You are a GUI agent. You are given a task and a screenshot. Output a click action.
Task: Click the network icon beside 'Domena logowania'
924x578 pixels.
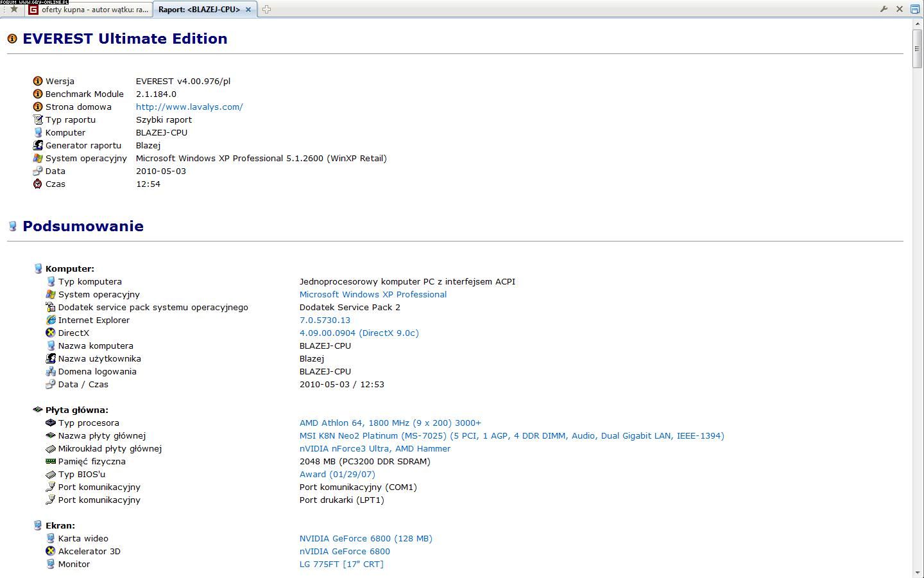tap(51, 371)
